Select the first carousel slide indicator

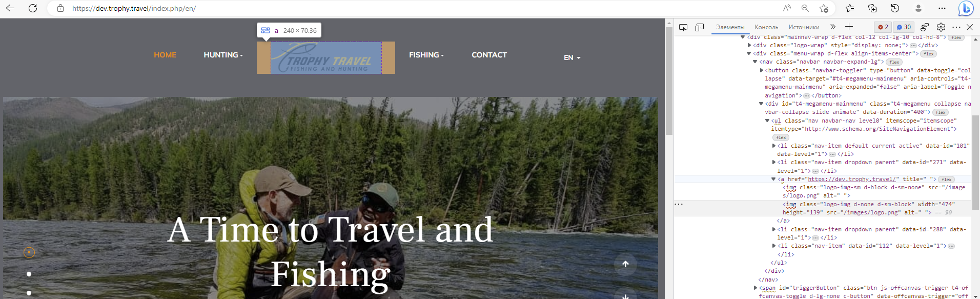[29, 252]
